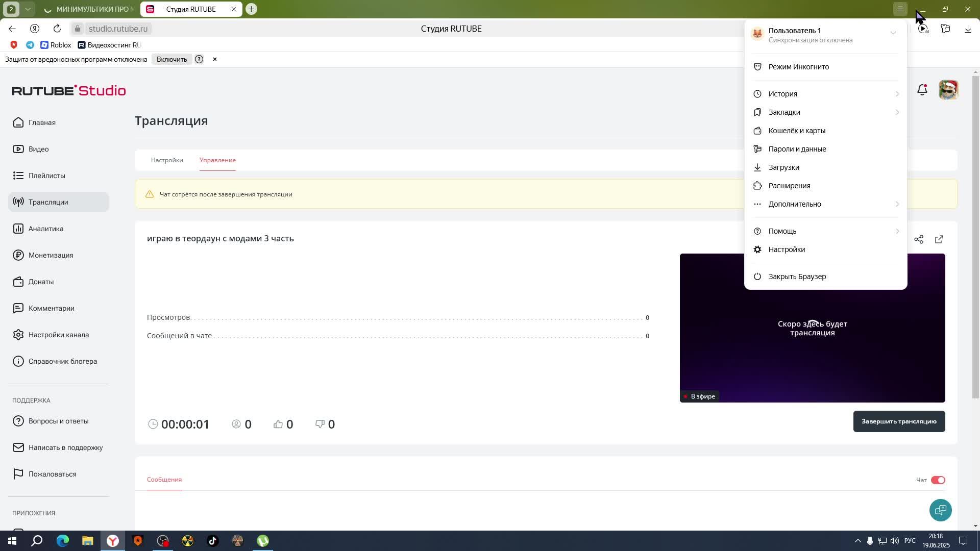Open Монетизация in sidebar
This screenshot has width=980, height=551.
coord(59,255)
